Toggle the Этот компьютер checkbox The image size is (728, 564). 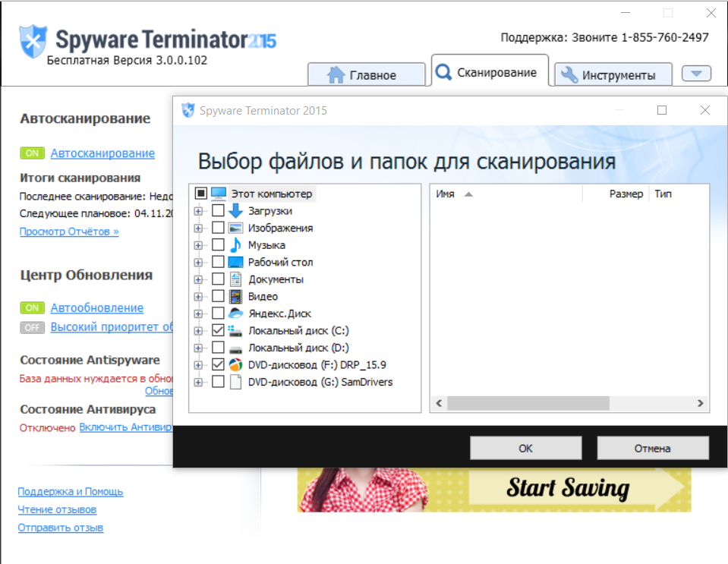[201, 193]
